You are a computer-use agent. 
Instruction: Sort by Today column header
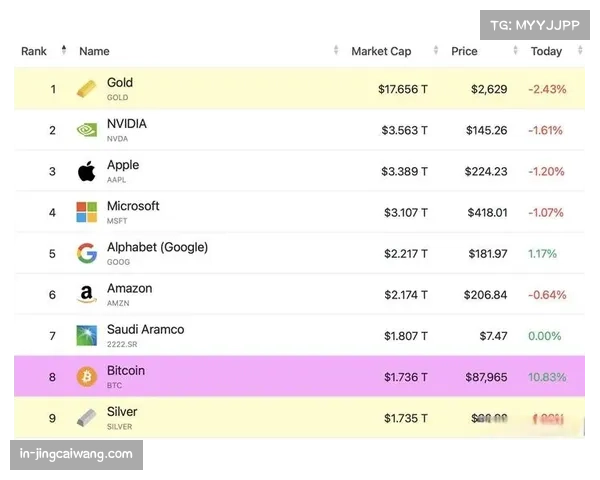click(546, 51)
